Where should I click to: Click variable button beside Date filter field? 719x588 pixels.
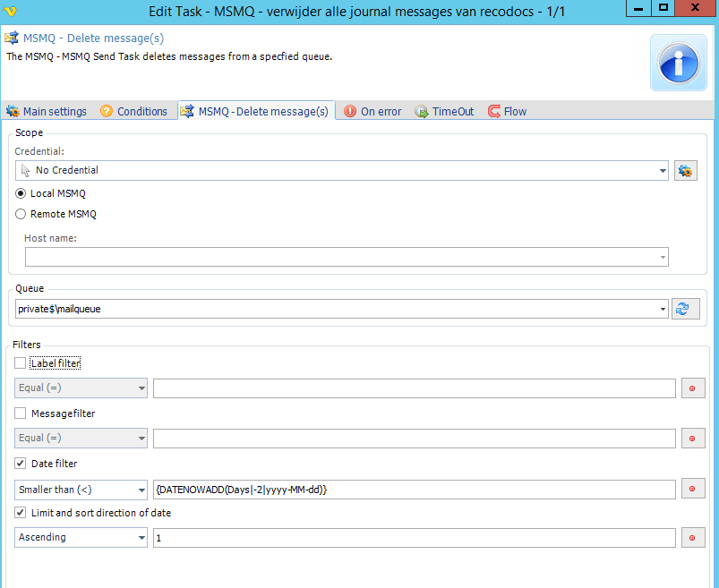point(693,490)
